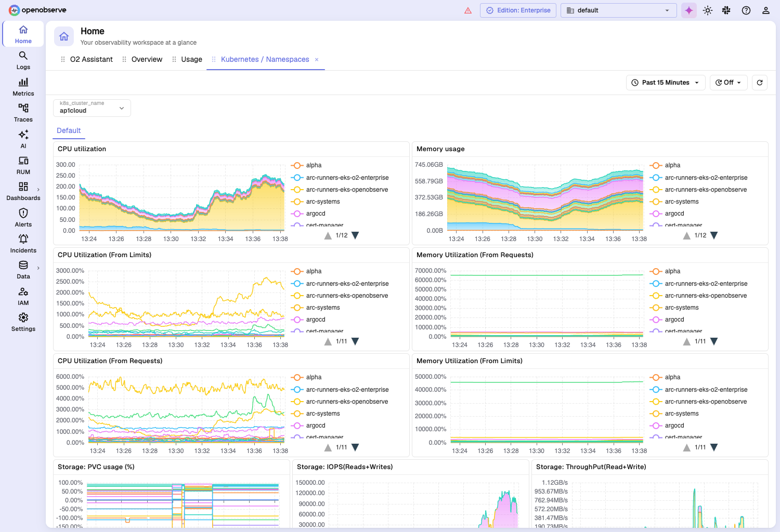Click the CPU utilization panel title
780x532 pixels.
click(82, 149)
